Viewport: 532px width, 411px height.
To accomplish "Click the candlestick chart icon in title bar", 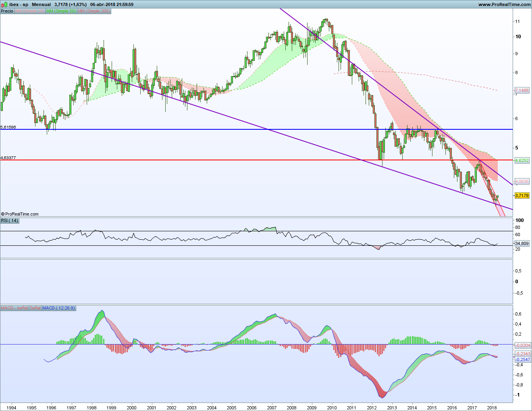I will pos(4,4).
